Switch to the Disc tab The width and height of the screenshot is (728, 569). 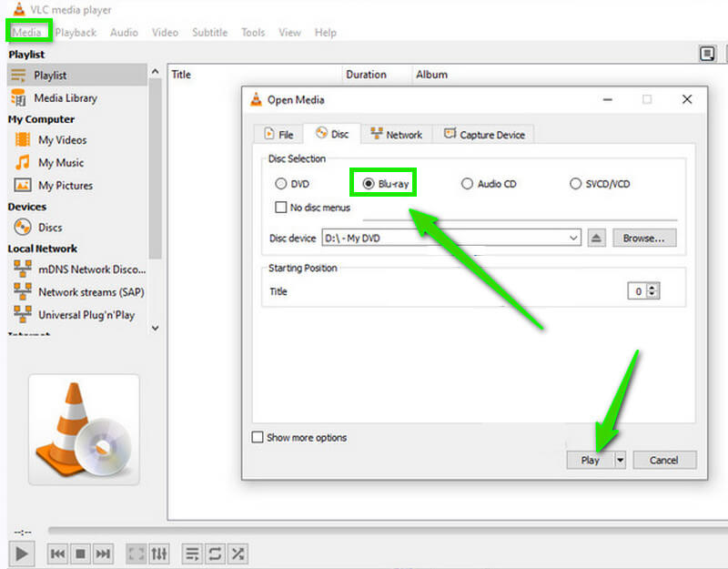332,134
